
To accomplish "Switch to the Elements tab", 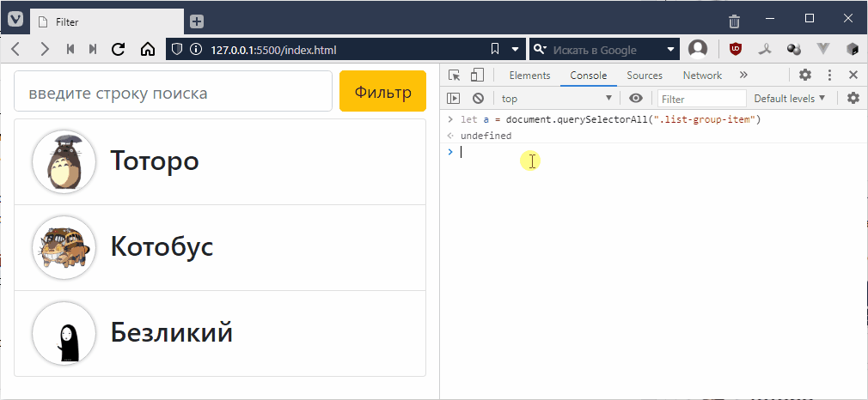I will point(529,76).
